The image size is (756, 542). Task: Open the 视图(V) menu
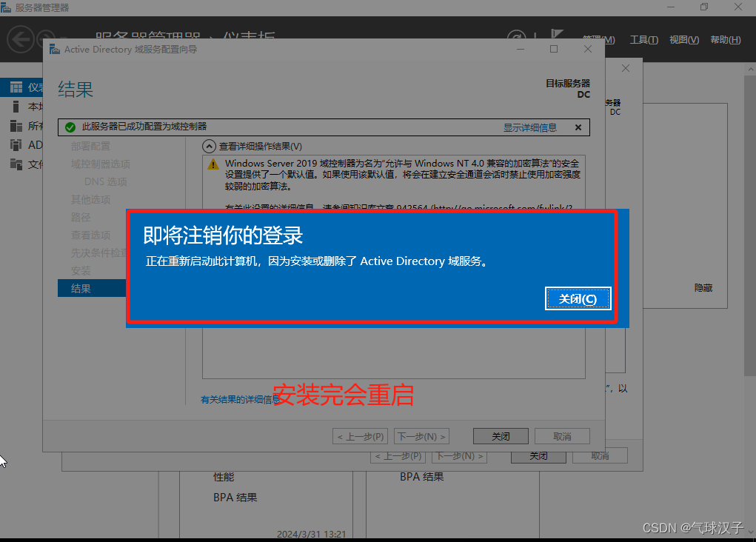(683, 39)
